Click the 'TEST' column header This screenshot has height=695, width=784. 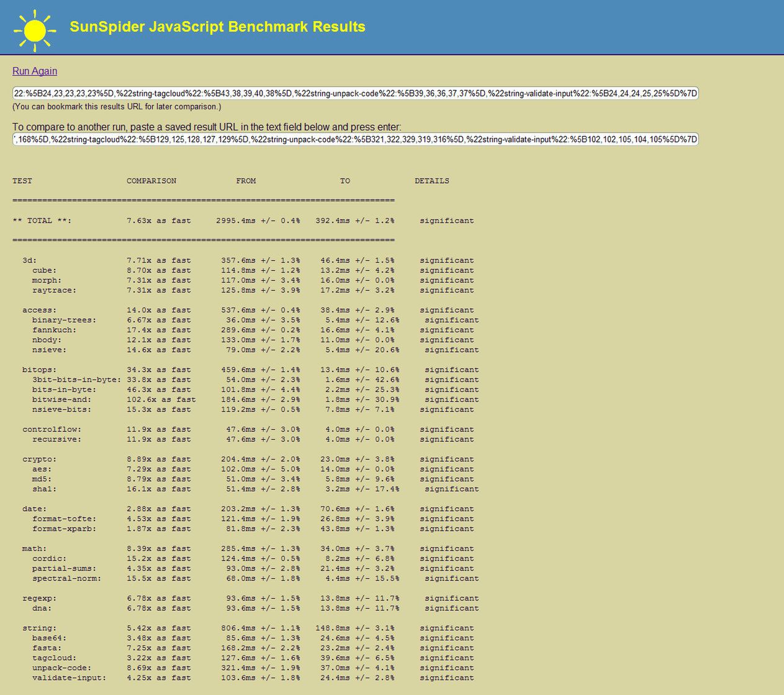pos(22,181)
